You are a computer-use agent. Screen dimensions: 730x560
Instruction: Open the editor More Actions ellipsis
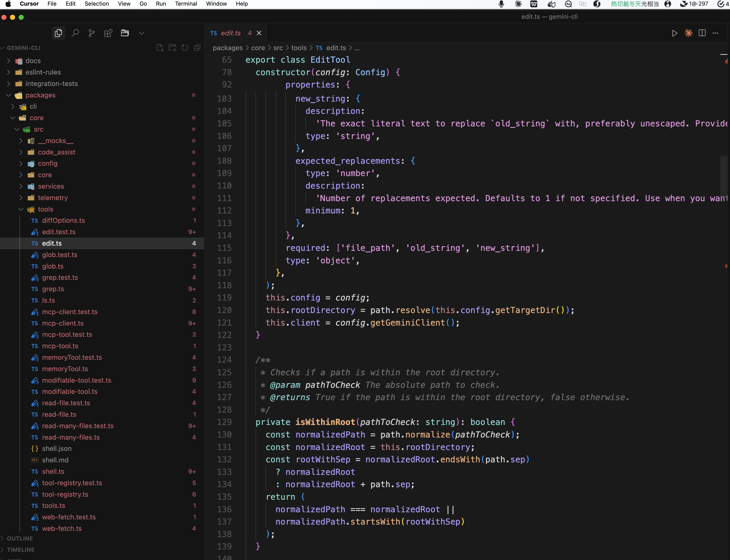pos(715,33)
